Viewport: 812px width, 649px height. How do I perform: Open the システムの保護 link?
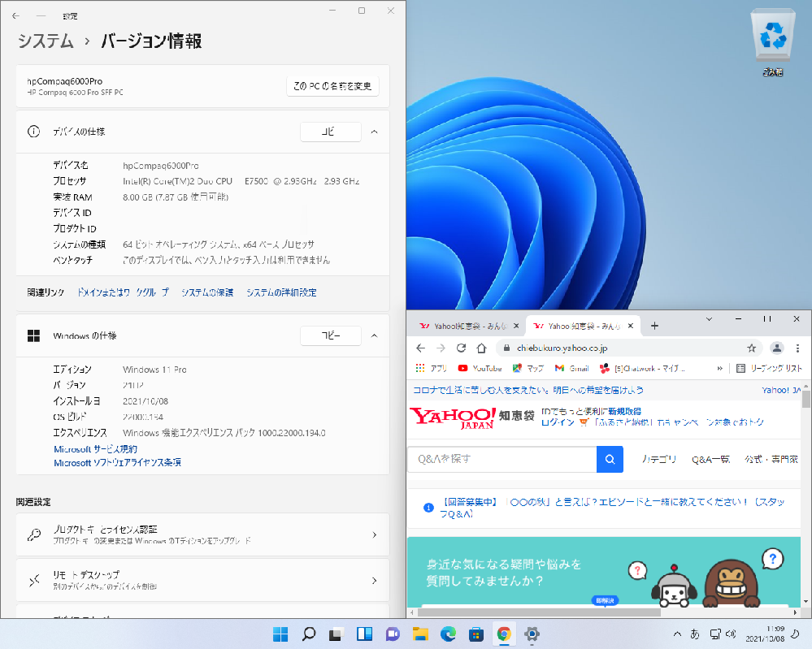(207, 292)
